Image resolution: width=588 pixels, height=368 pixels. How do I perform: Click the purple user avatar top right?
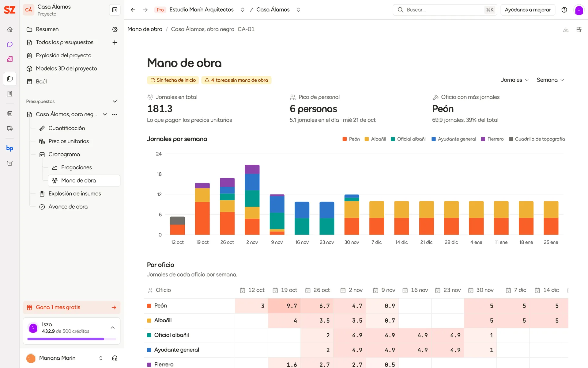pyautogui.click(x=579, y=10)
